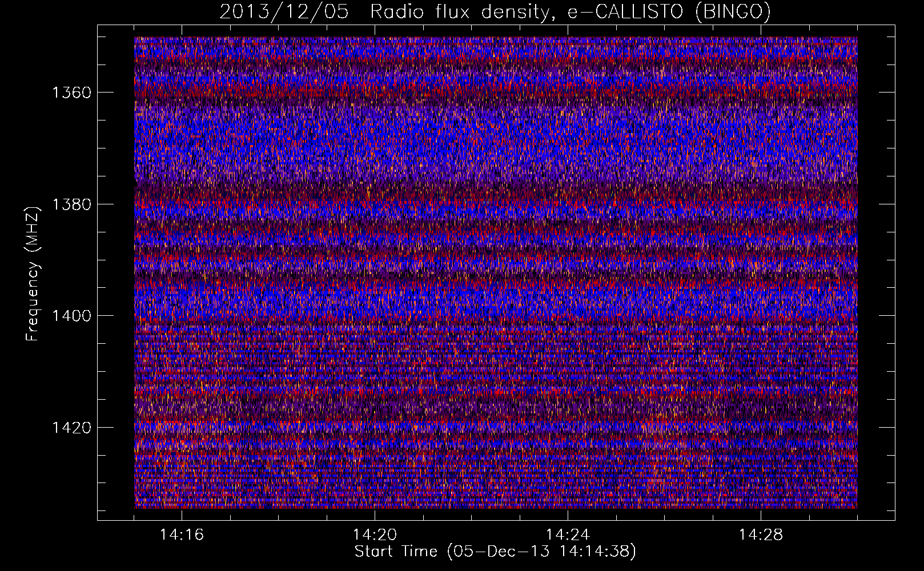Click the 14:20 time tick label
The width and height of the screenshot is (924, 571).
375,535
